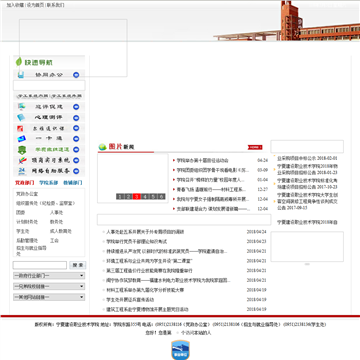
Task: Click the green leaf icon by 快速导航
Action: pyautogui.click(x=19, y=62)
